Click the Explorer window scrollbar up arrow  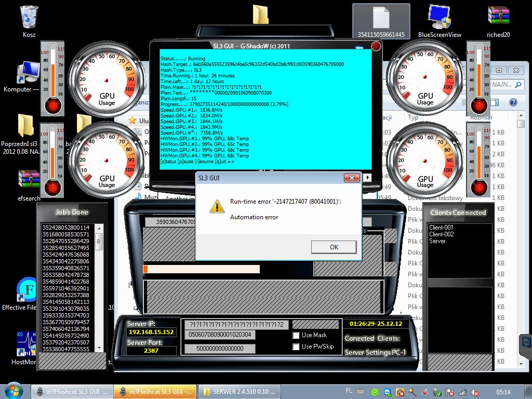[521, 116]
